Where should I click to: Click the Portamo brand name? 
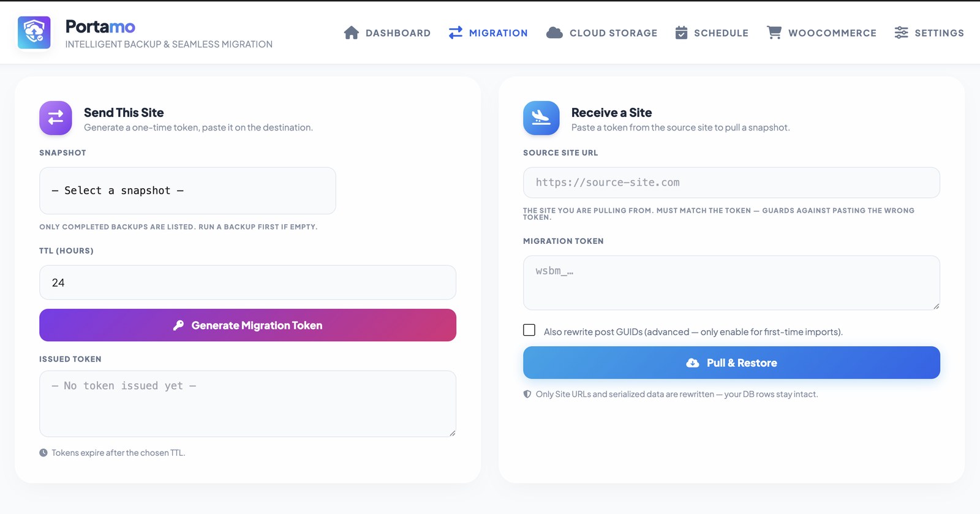(x=100, y=26)
